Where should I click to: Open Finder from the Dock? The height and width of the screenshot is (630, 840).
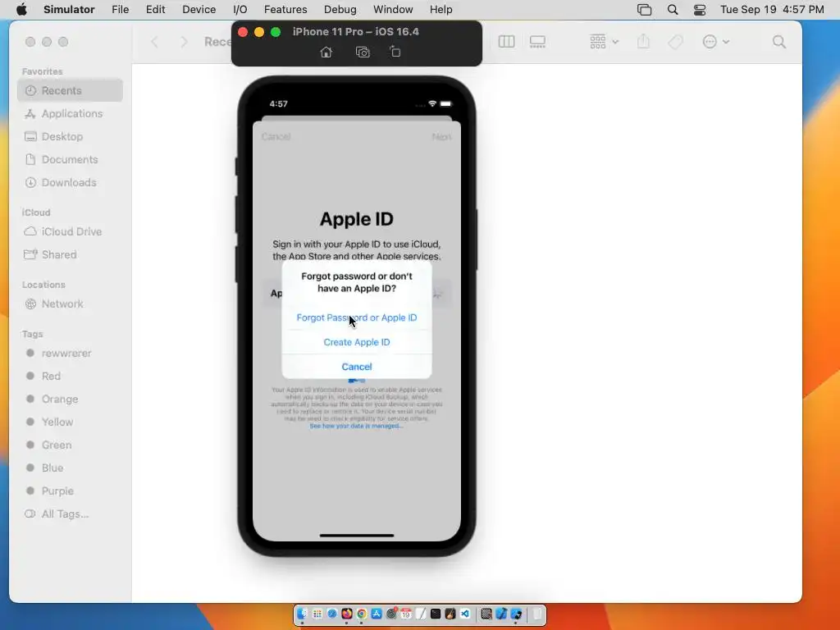tap(302, 614)
